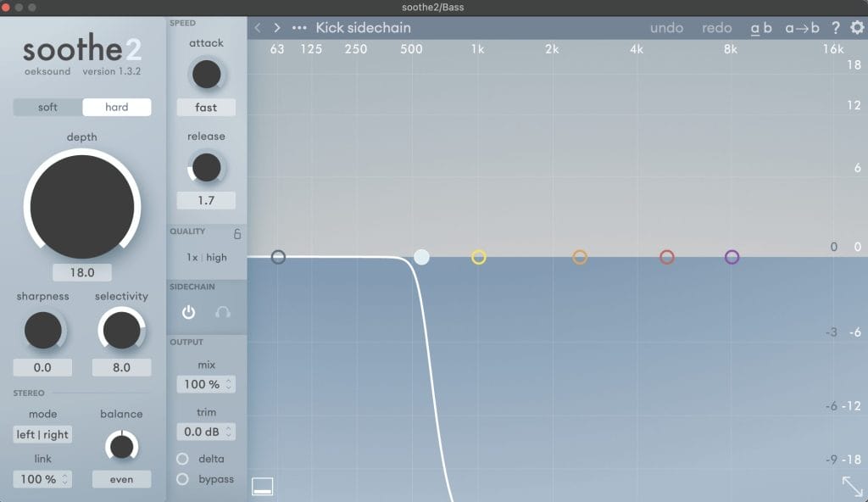Go to previous preset arrow
The height and width of the screenshot is (502, 868).
click(x=258, y=28)
